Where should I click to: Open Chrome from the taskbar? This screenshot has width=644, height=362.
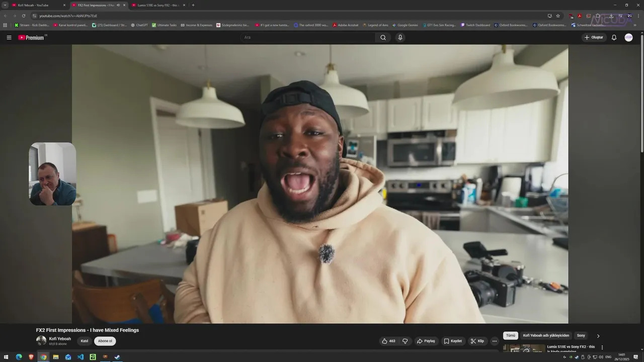point(43,357)
